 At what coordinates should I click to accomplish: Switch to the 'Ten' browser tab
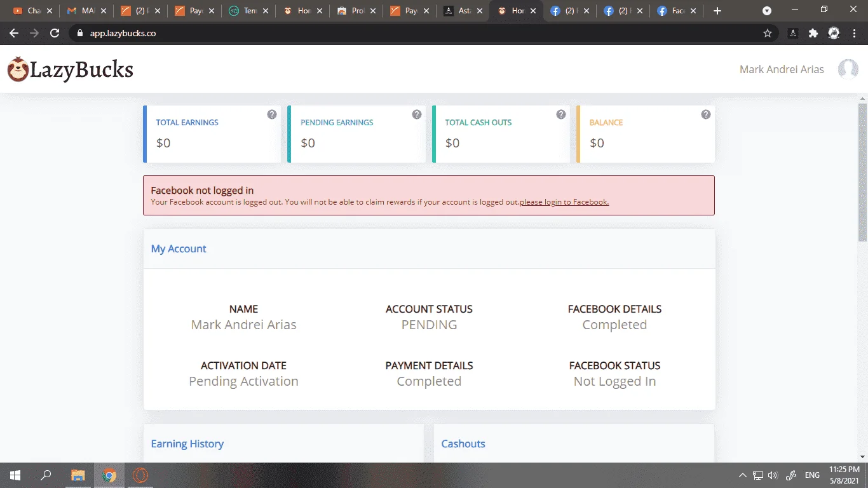click(x=248, y=11)
